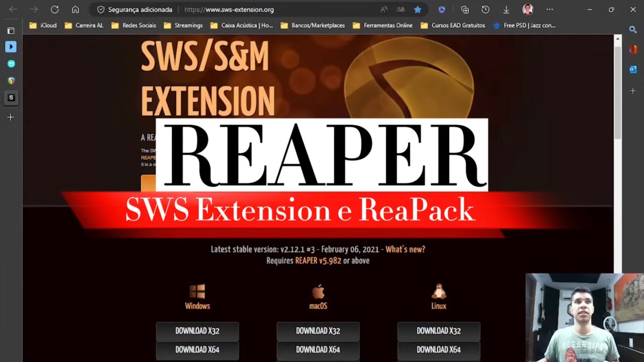
Task: Add a sidebar app with the plus
Action: pos(633,91)
